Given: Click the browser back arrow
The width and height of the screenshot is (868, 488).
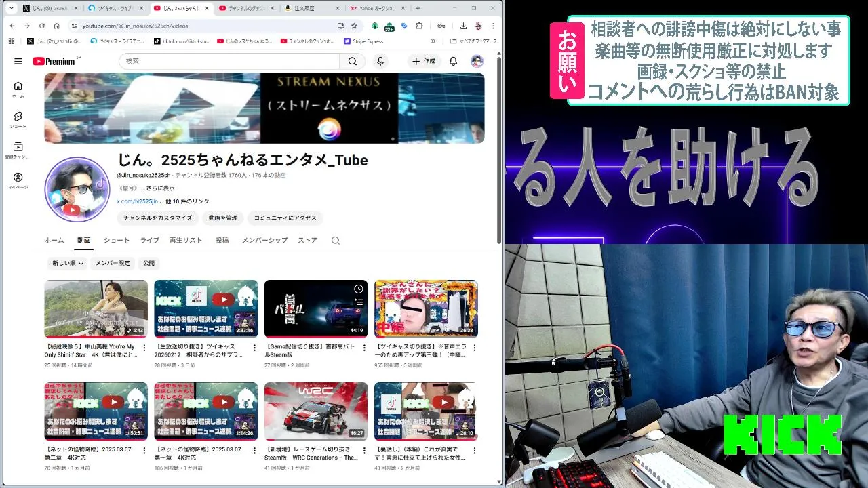Looking at the screenshot, I should pyautogui.click(x=12, y=26).
